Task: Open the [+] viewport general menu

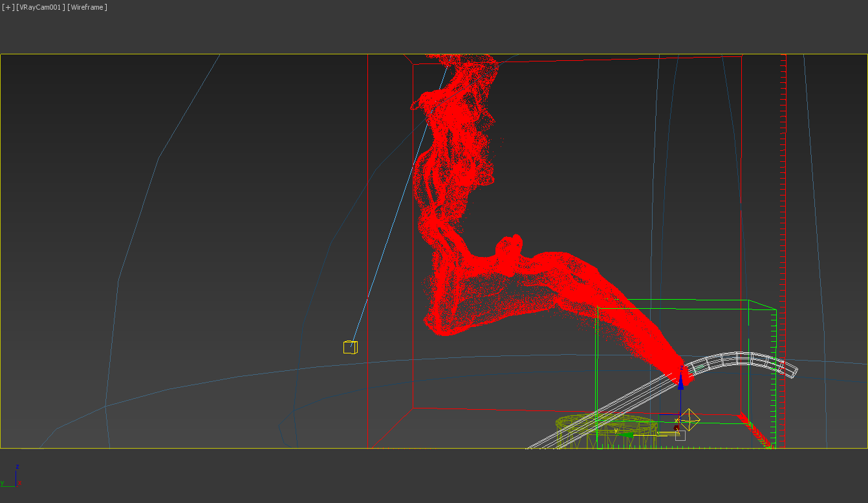Action: [x=8, y=7]
